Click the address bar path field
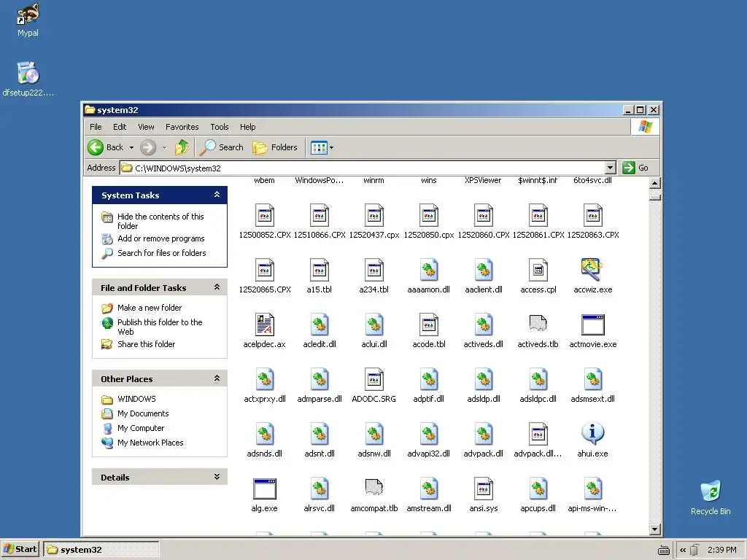The width and height of the screenshot is (747, 560). (362, 168)
